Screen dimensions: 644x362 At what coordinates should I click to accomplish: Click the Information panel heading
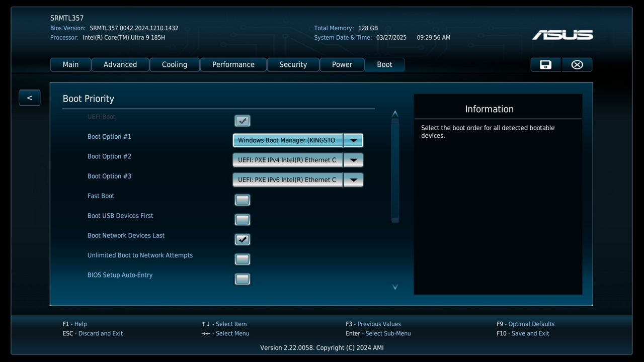click(x=489, y=109)
